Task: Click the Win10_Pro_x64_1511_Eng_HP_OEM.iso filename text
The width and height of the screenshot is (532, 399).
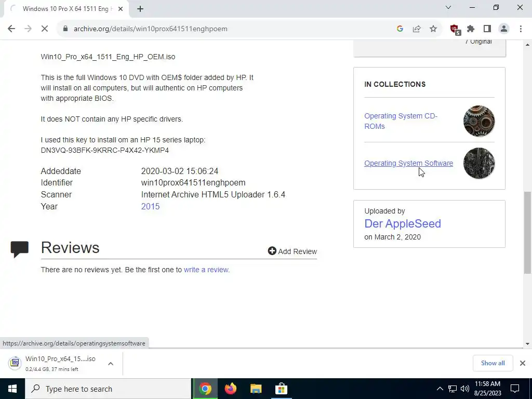Action: (x=108, y=57)
